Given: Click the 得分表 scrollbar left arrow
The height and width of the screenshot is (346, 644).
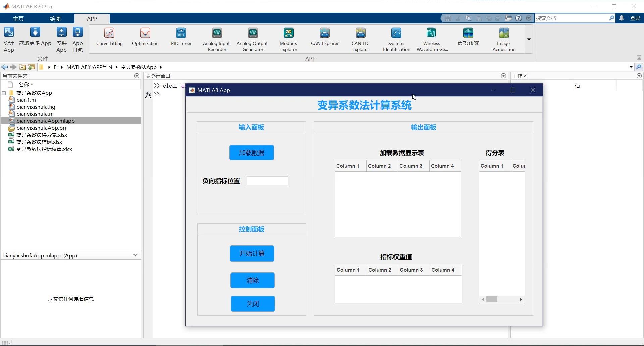Looking at the screenshot, I should 483,299.
